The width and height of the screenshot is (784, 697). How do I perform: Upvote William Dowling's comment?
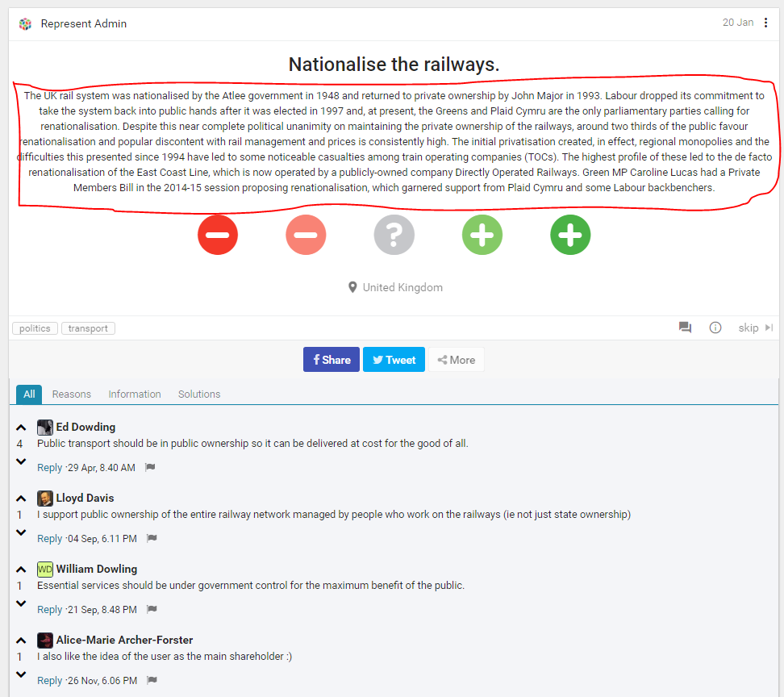21,570
